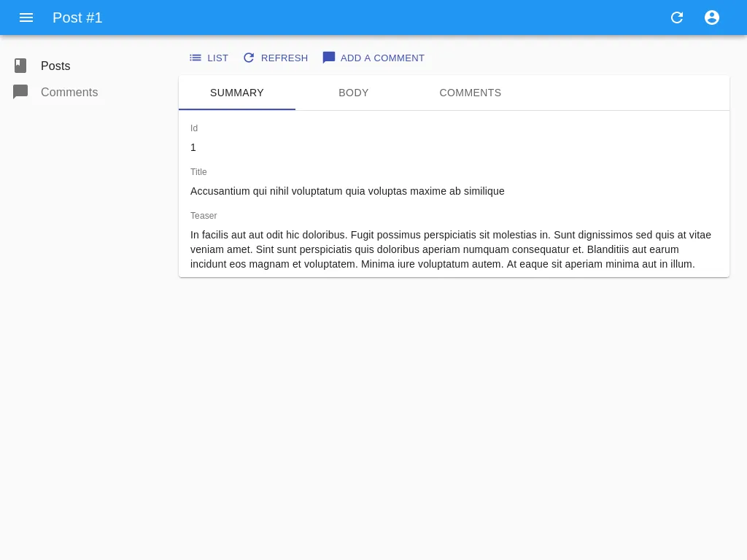The height and width of the screenshot is (560, 747).
Task: Go to Comments in the sidebar menu
Action: tap(69, 92)
